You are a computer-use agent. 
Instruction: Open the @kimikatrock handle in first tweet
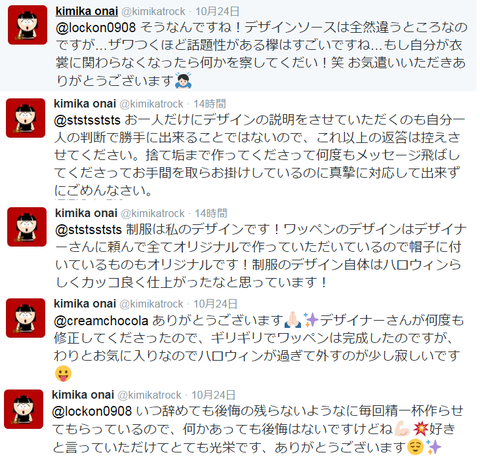click(x=153, y=11)
